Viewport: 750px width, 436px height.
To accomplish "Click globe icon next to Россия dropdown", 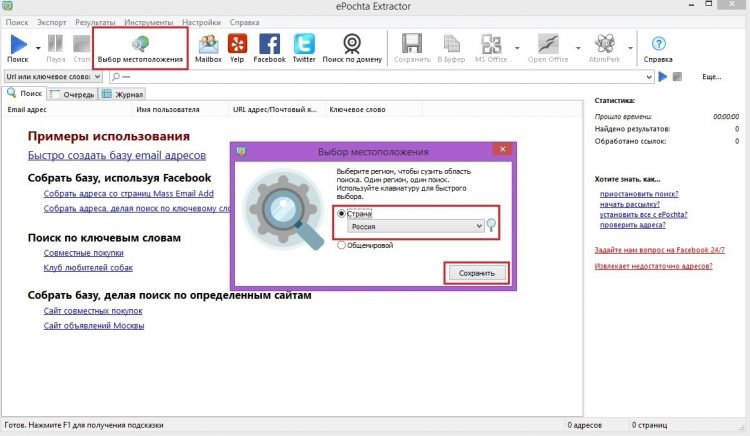I will click(491, 225).
